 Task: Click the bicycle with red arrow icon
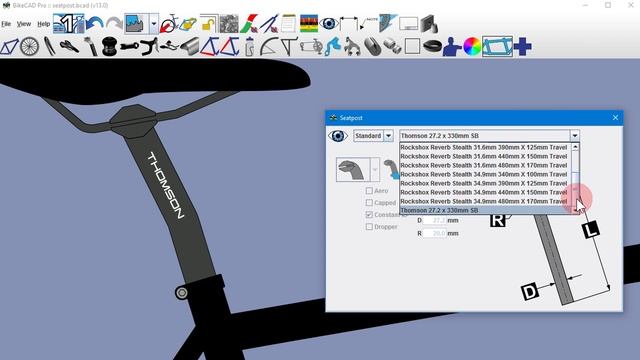pyautogui.click(x=169, y=24)
